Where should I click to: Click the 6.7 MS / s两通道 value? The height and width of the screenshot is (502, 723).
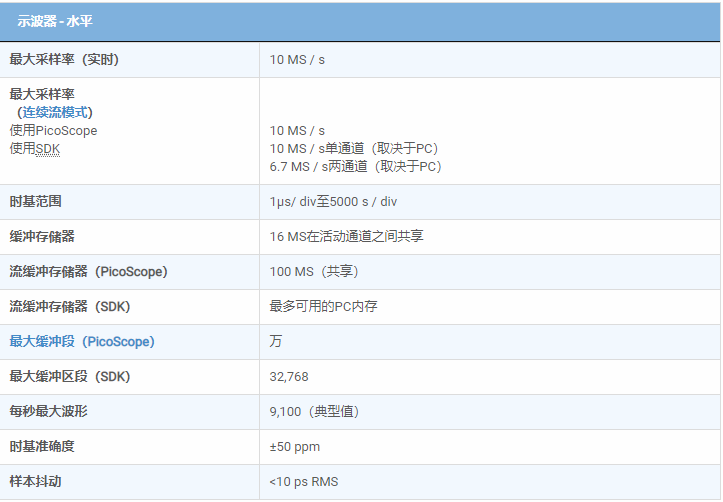[355, 166]
